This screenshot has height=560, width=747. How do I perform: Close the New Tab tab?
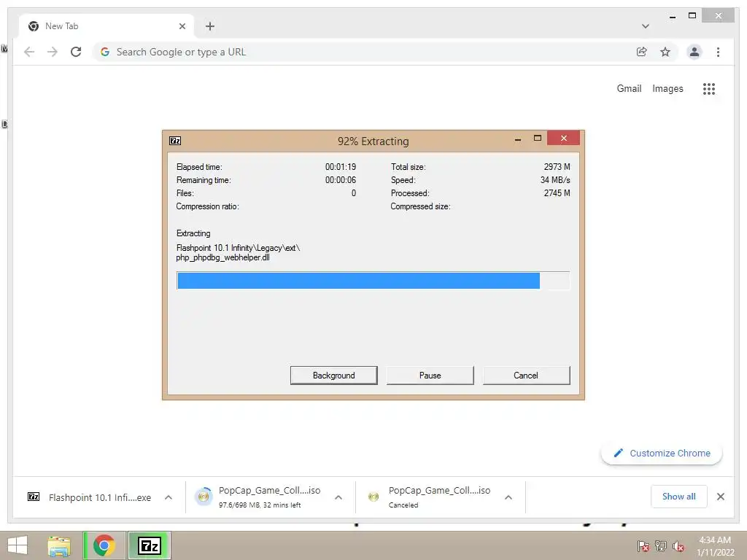click(182, 26)
